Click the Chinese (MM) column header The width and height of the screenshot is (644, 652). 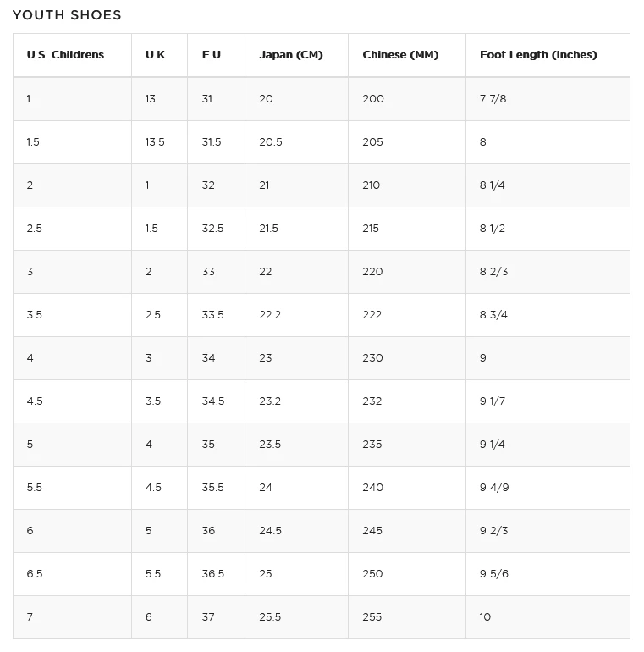pos(400,55)
